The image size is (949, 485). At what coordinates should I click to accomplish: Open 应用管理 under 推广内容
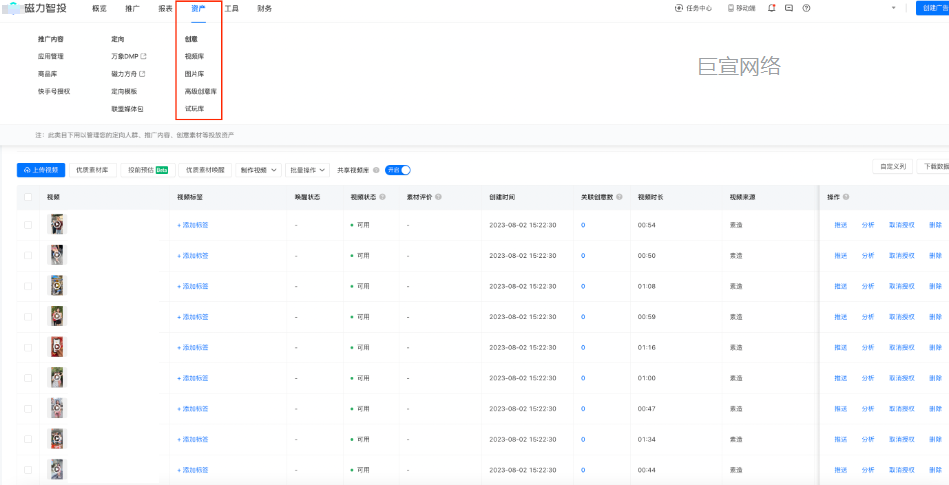point(51,56)
